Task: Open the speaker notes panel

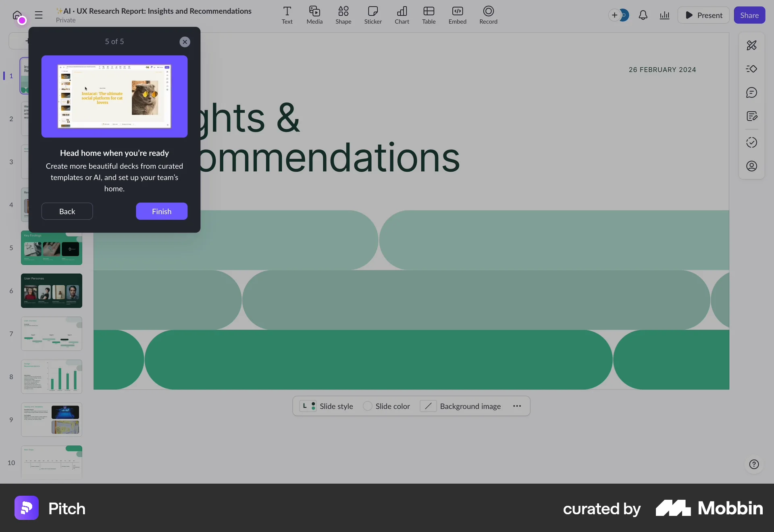Action: [751, 116]
